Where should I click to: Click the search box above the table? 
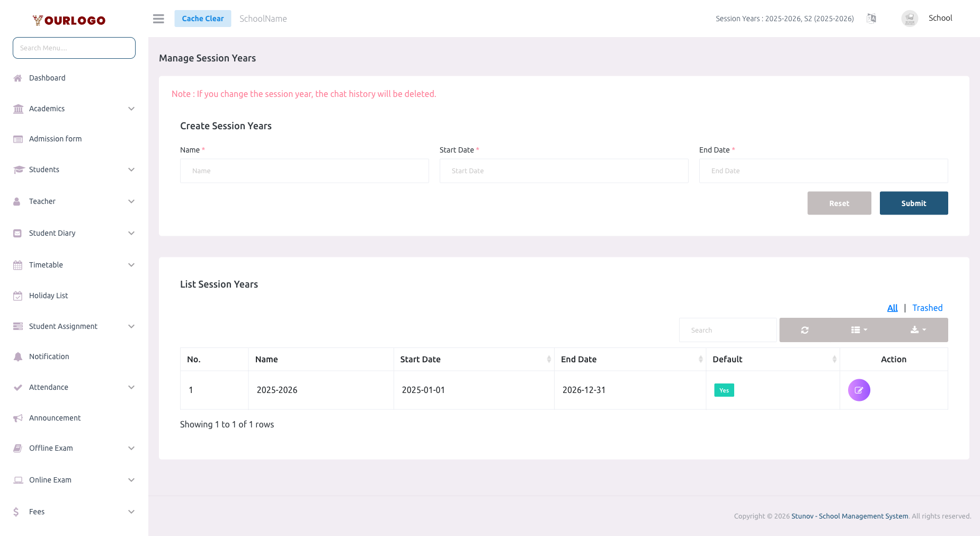click(x=727, y=329)
